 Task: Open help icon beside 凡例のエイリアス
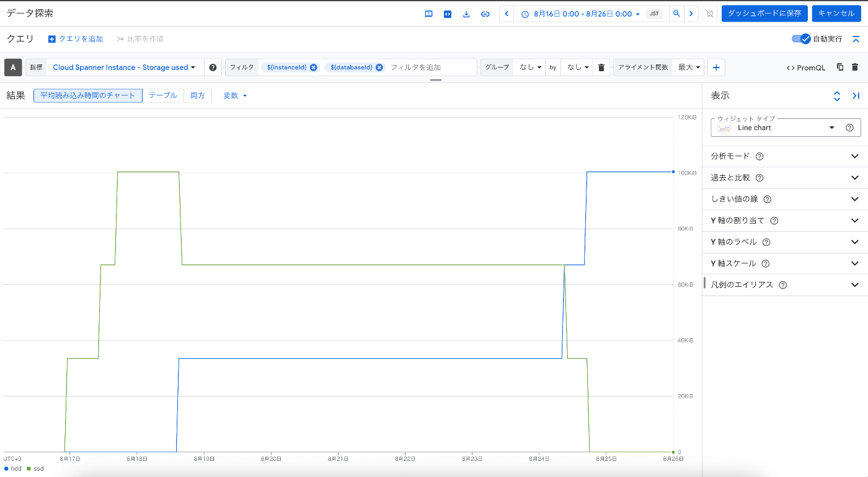pyautogui.click(x=782, y=285)
